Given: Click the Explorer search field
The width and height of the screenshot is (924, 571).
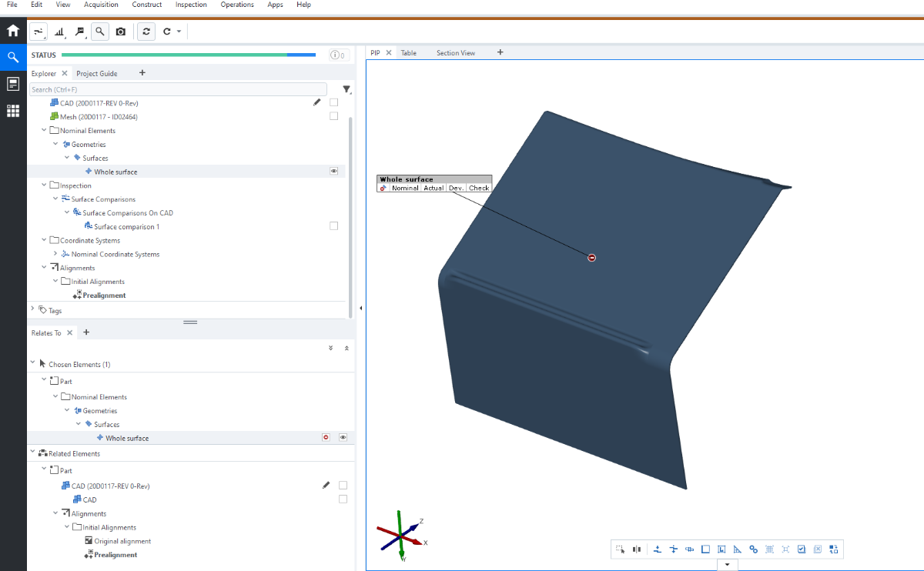Looking at the screenshot, I should click(177, 89).
